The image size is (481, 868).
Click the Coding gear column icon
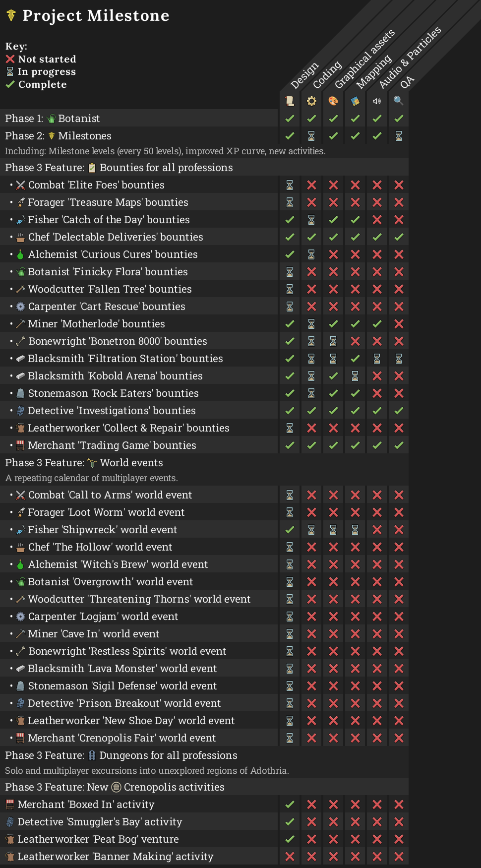311,101
